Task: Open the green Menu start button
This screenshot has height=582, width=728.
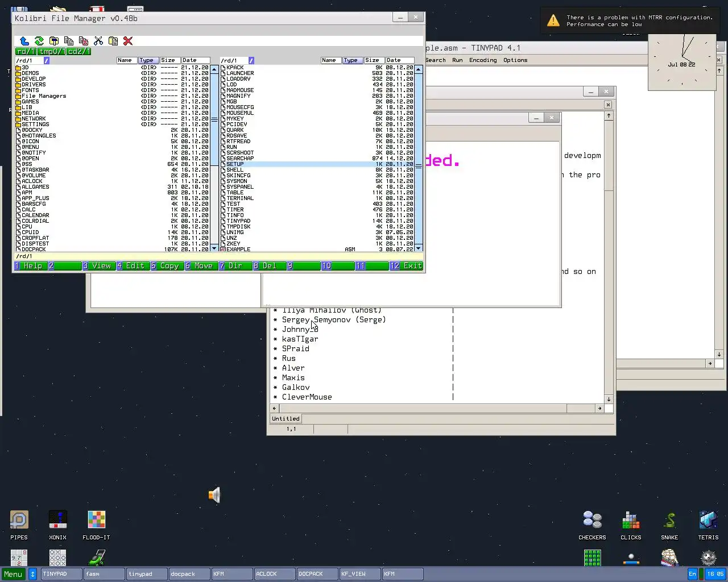Action: pyautogui.click(x=13, y=574)
